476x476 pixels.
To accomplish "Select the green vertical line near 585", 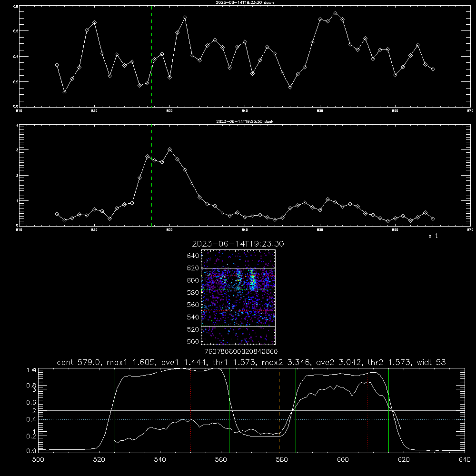I will pyautogui.click(x=296, y=410).
